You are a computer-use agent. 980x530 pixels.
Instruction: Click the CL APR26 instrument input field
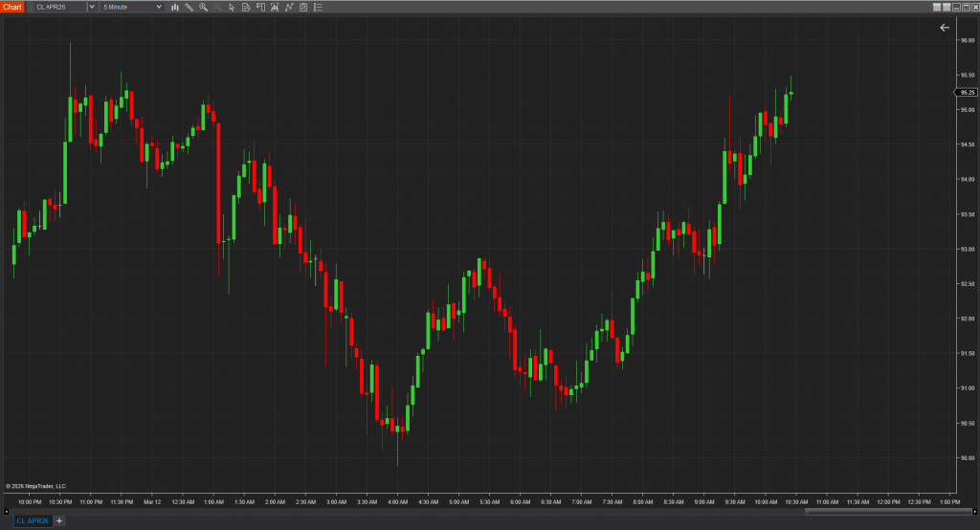[57, 7]
